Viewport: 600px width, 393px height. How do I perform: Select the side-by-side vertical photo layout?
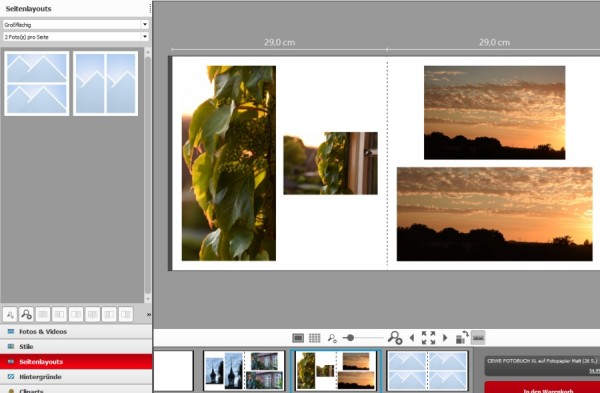click(x=106, y=83)
